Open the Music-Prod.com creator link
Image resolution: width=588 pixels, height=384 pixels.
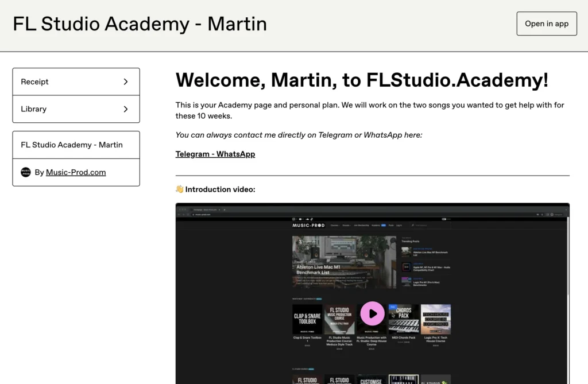click(76, 172)
